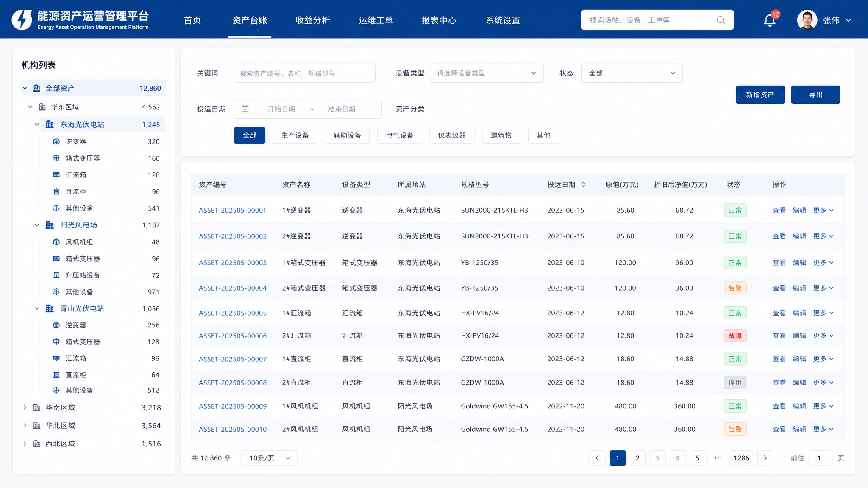Collapse the 华东区域 tree node
Viewport: 868px width, 488px height.
[30, 107]
